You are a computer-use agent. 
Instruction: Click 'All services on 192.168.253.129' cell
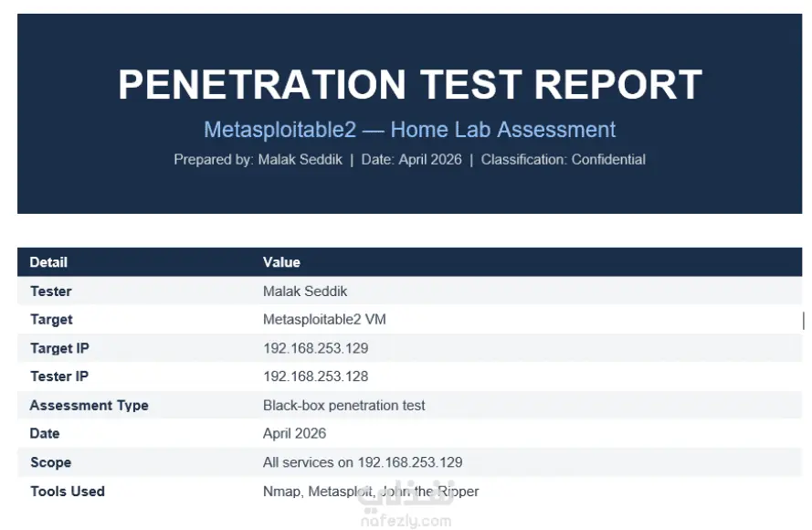(x=363, y=462)
